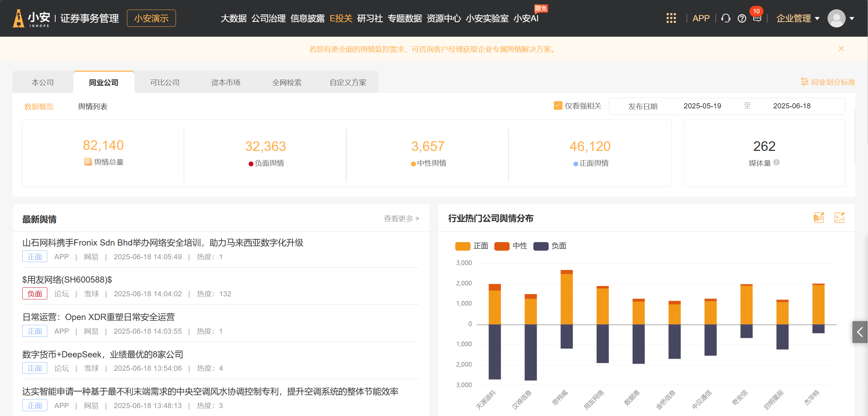
Task: Open the help question mark icon
Action: tap(741, 18)
